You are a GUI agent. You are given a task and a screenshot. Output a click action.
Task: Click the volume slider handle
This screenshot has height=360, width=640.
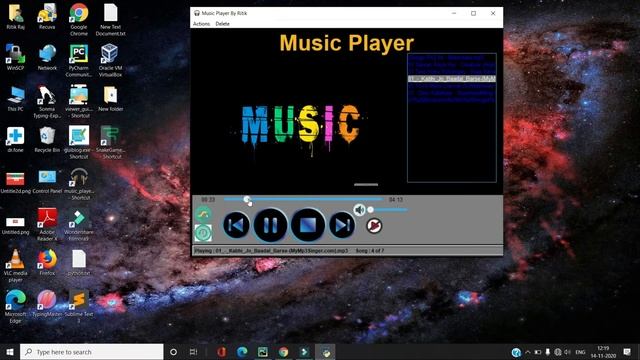tap(370, 210)
